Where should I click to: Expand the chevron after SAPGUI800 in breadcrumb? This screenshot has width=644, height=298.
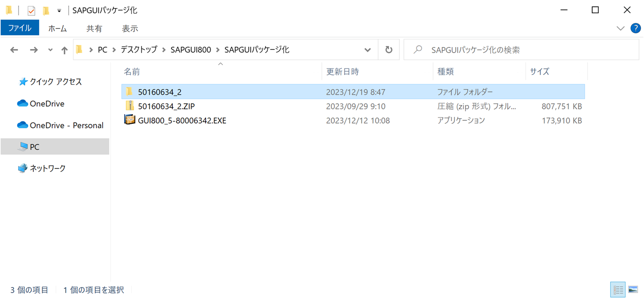(218, 50)
